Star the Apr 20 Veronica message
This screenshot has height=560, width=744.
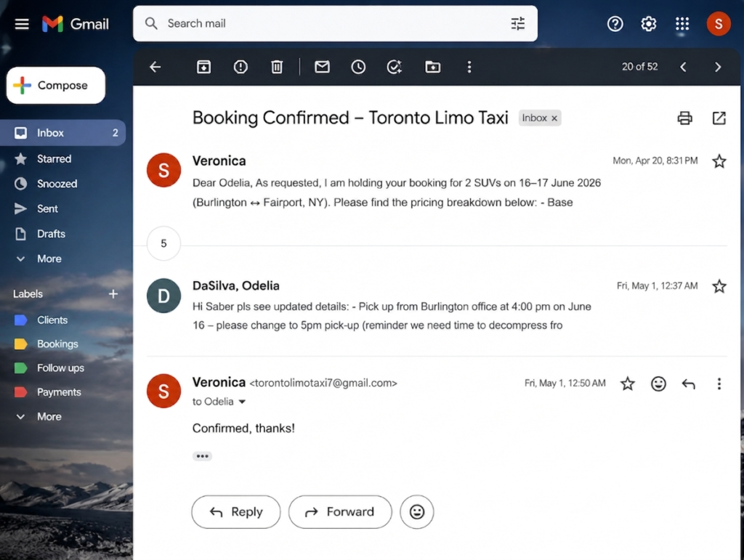coord(719,161)
